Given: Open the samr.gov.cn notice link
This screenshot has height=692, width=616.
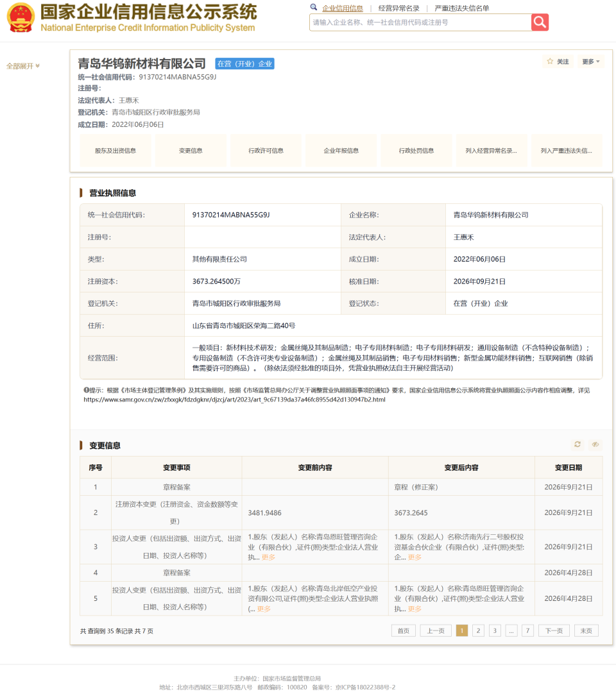Looking at the screenshot, I should pyautogui.click(x=234, y=400).
